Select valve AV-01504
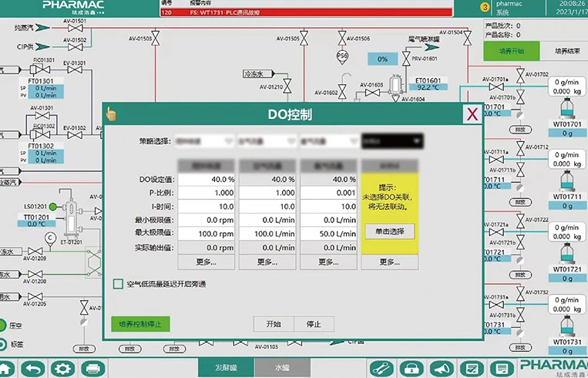 pos(467,39)
